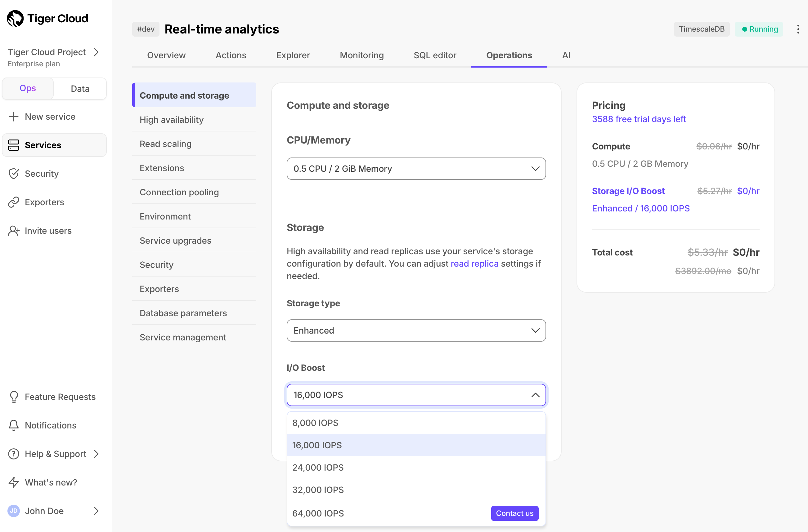Click the What's new lightning bolt icon

[x=14, y=482]
